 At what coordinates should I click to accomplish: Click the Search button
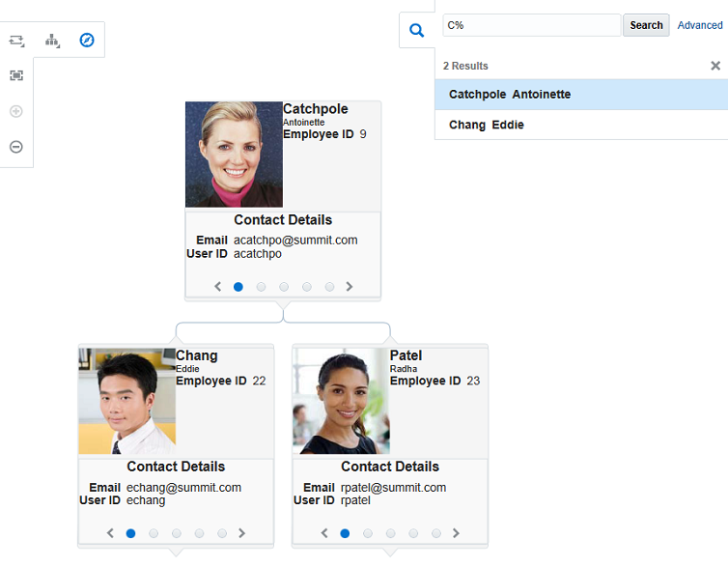(x=646, y=25)
